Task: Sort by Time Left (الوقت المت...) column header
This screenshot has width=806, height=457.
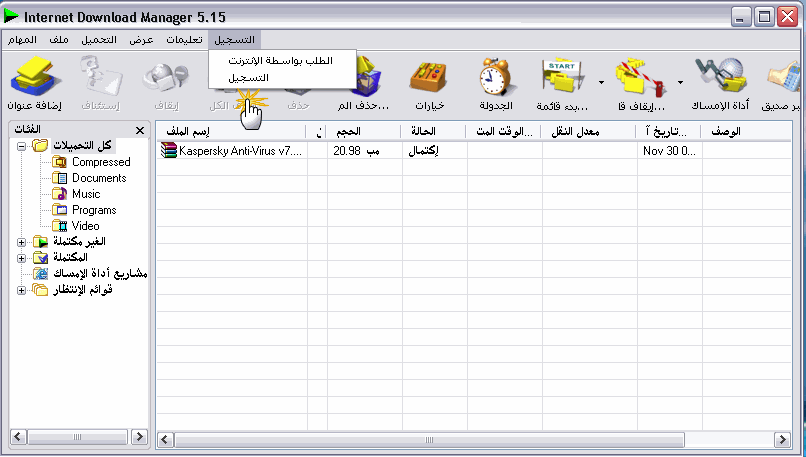Action: click(504, 132)
